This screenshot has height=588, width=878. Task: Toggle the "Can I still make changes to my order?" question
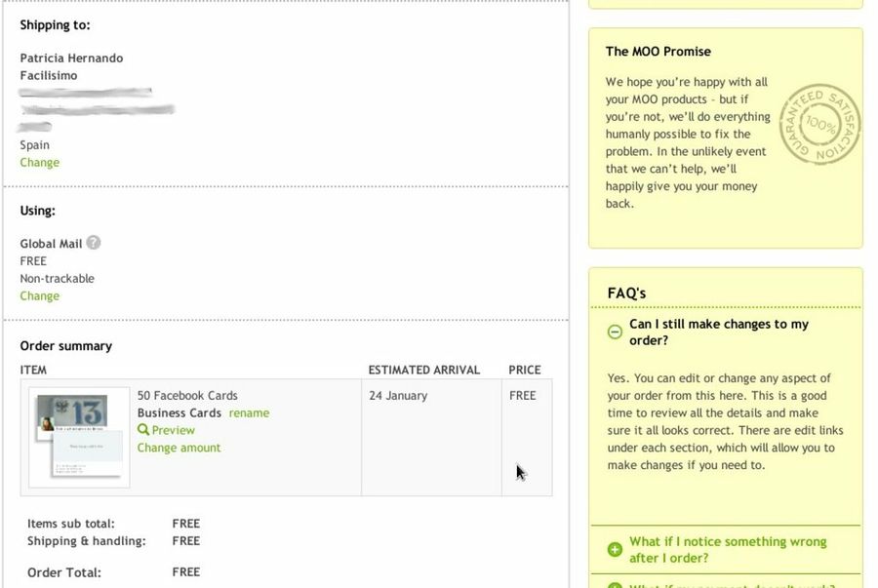(x=719, y=333)
